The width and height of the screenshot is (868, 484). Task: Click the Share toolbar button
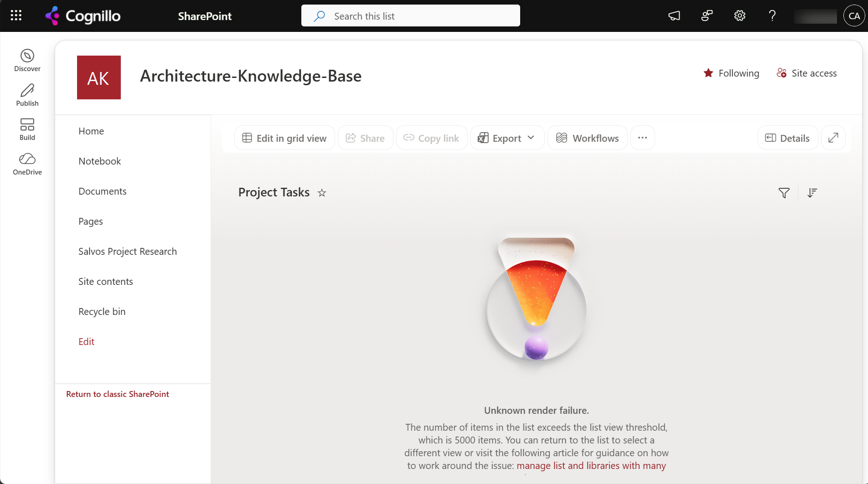coord(365,138)
